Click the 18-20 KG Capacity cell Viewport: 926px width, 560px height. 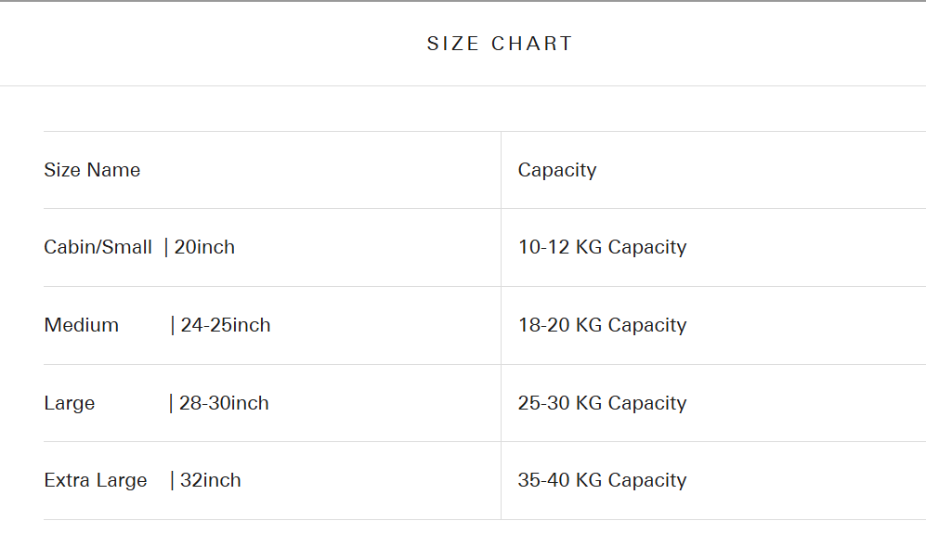tap(602, 325)
